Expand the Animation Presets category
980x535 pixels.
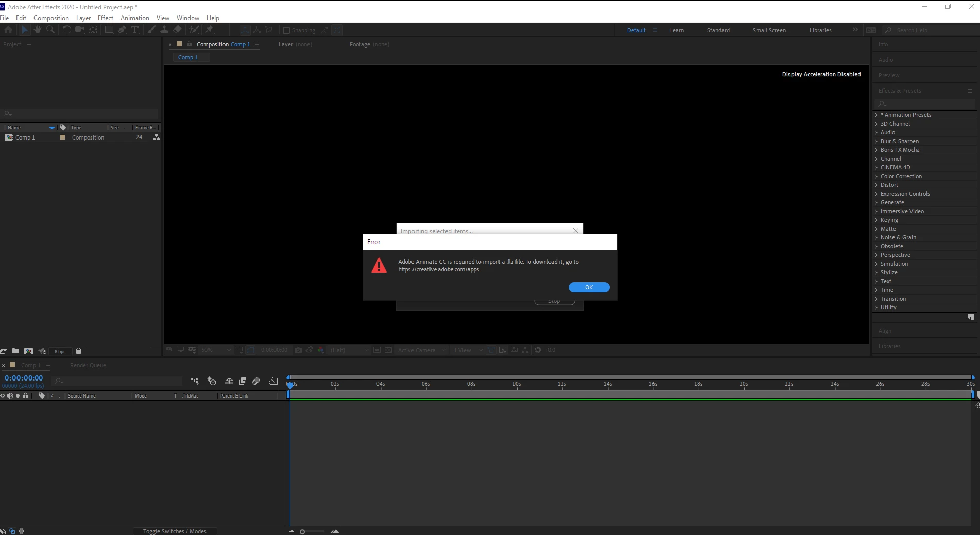(876, 115)
